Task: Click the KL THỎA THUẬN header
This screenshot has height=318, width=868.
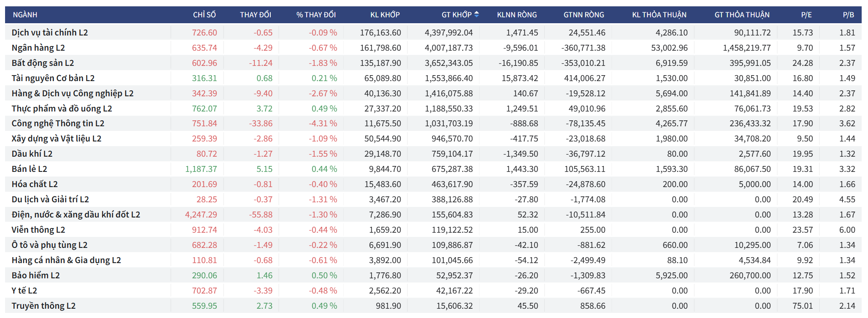Action: [659, 15]
